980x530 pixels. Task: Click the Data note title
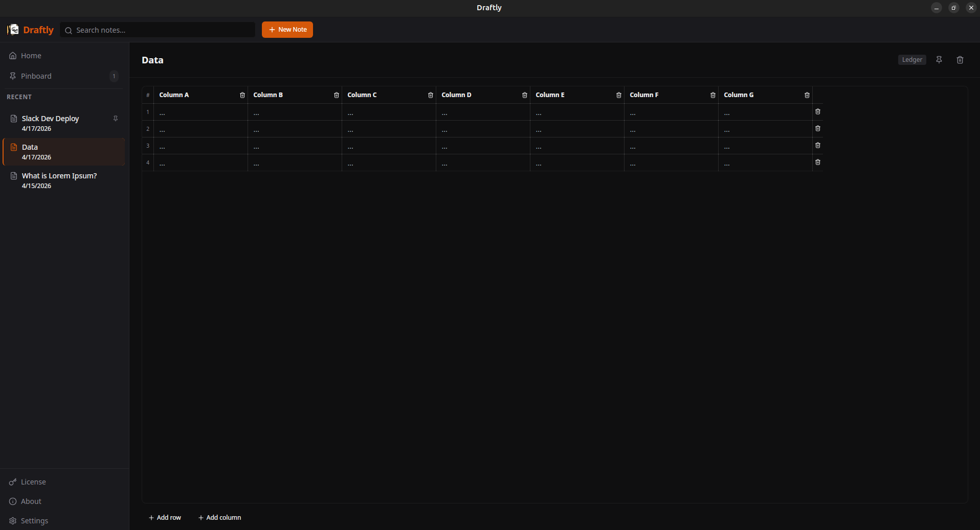[152, 60]
